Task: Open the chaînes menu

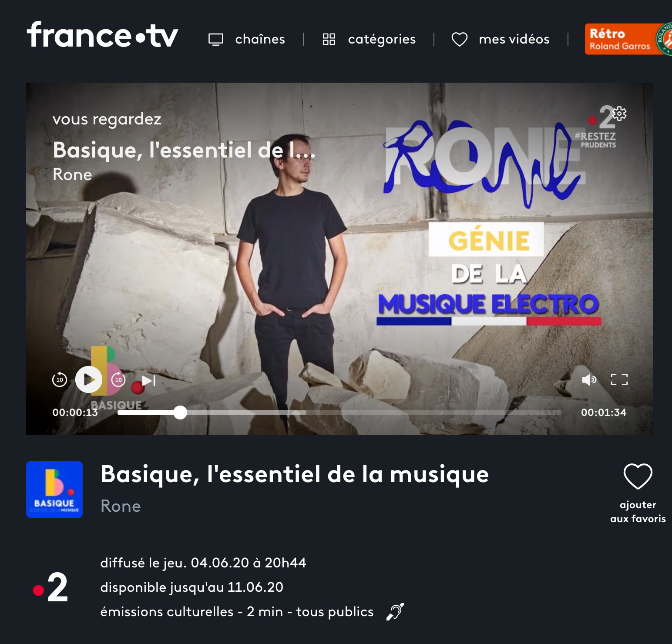Action: click(x=247, y=39)
